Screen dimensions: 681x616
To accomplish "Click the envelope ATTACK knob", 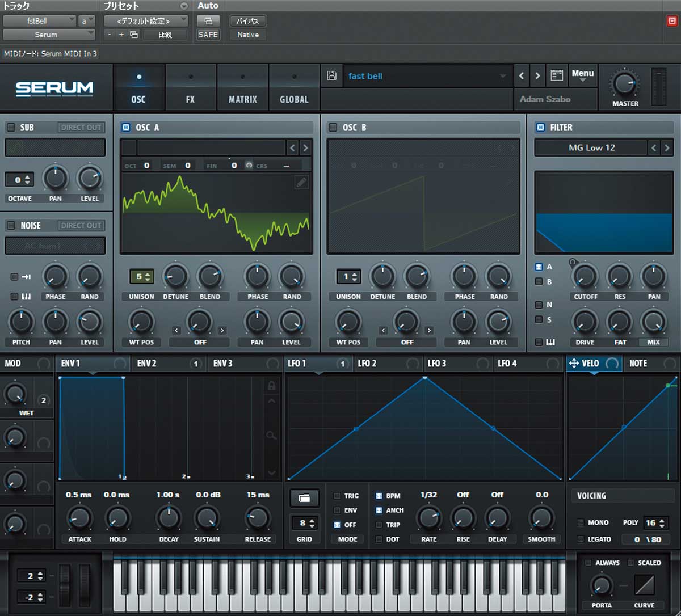I will point(79,518).
